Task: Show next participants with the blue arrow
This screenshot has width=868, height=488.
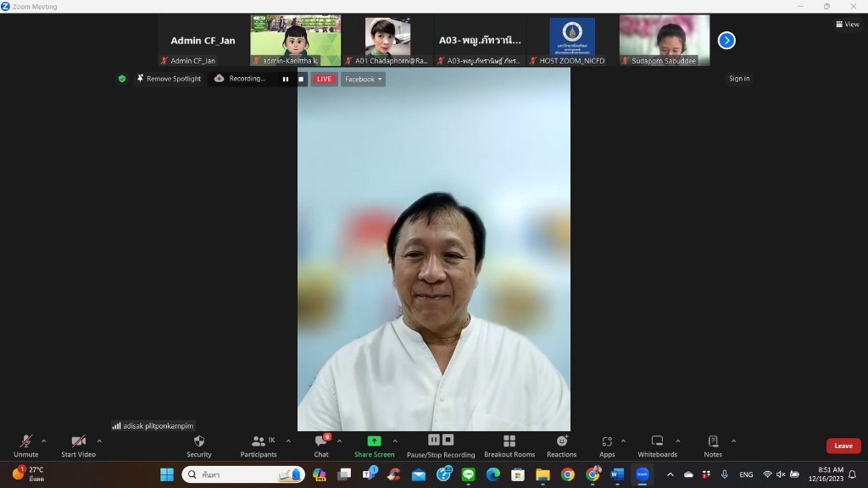Action: 726,41
